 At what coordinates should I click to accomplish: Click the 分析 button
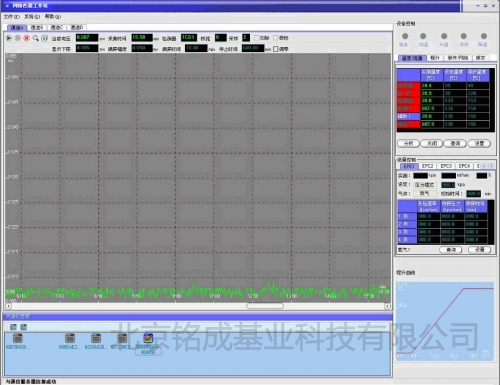tap(408, 143)
